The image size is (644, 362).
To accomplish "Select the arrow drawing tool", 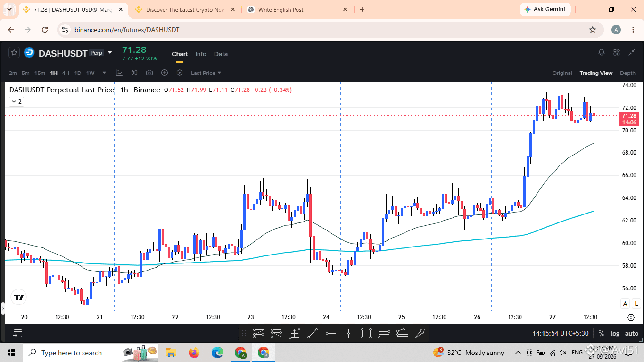I will click(420, 333).
